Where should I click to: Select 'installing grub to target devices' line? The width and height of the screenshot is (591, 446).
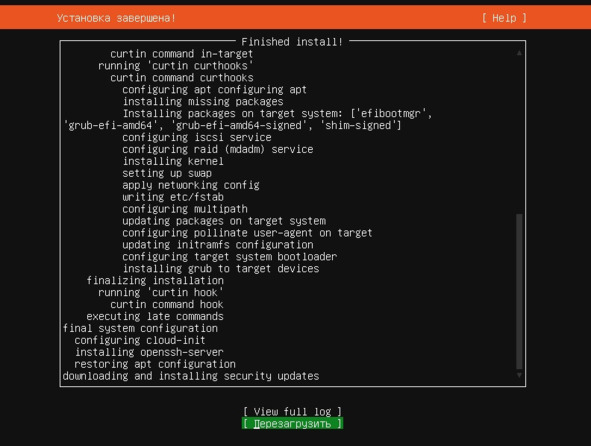(221, 269)
